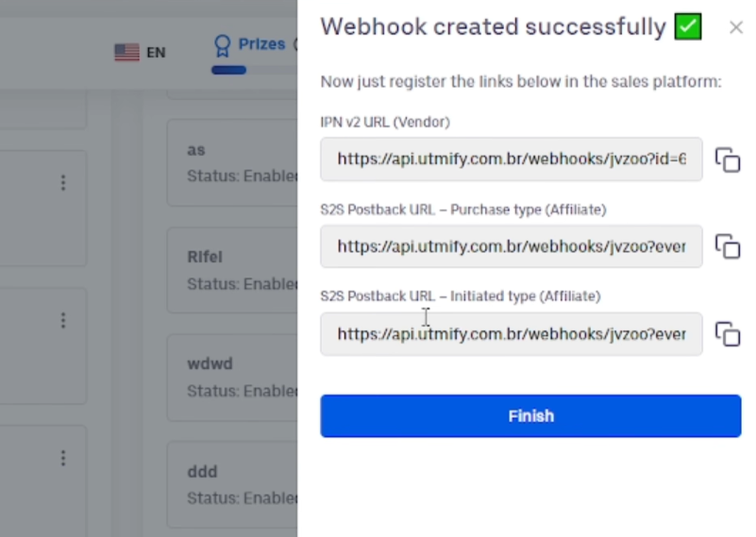
Task: Open the three-dot menu beside the 'Rifel' card
Action: pos(63,320)
